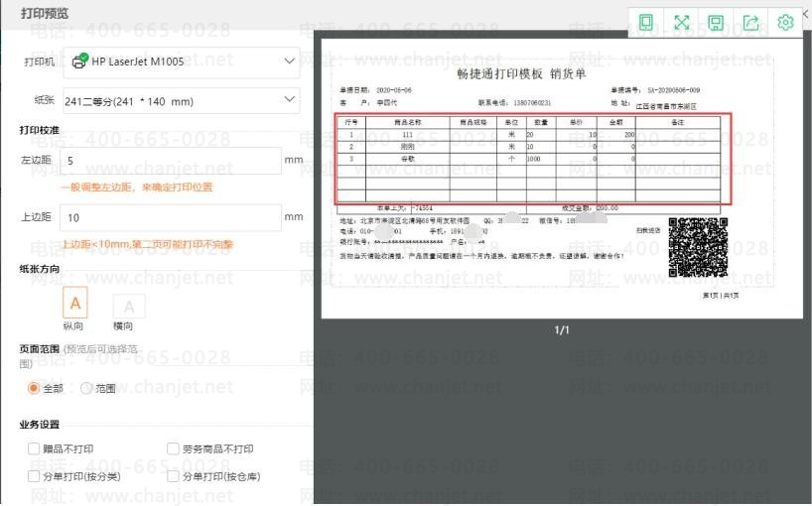Click the 数量 column header in preview table
The width and height of the screenshot is (812, 506).
click(x=541, y=123)
